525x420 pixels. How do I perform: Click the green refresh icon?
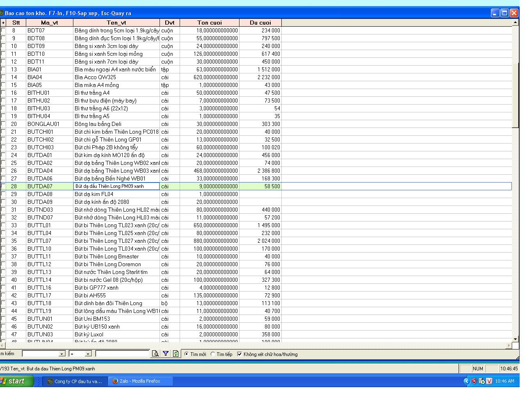(176, 354)
